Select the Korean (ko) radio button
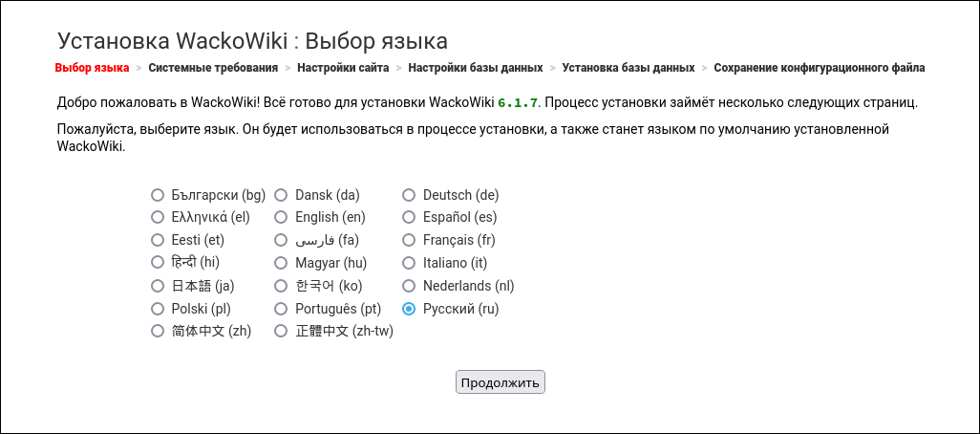The width and height of the screenshot is (980, 434). (282, 286)
